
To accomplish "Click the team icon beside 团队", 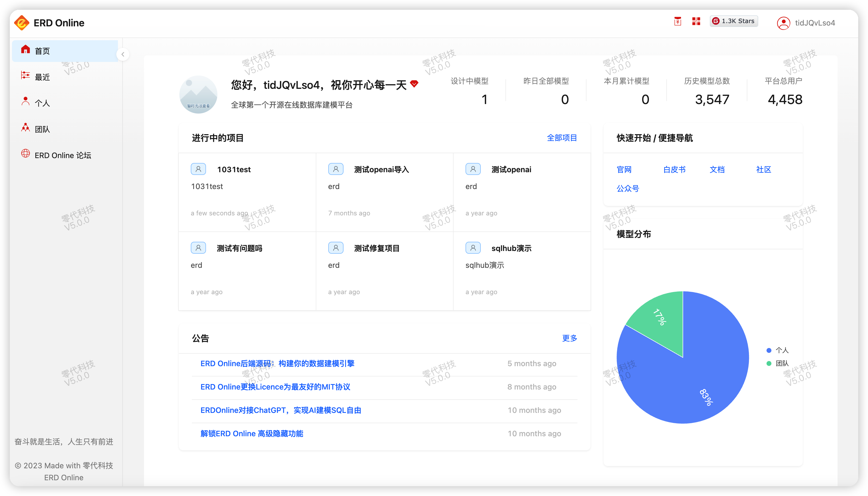I will pyautogui.click(x=26, y=127).
